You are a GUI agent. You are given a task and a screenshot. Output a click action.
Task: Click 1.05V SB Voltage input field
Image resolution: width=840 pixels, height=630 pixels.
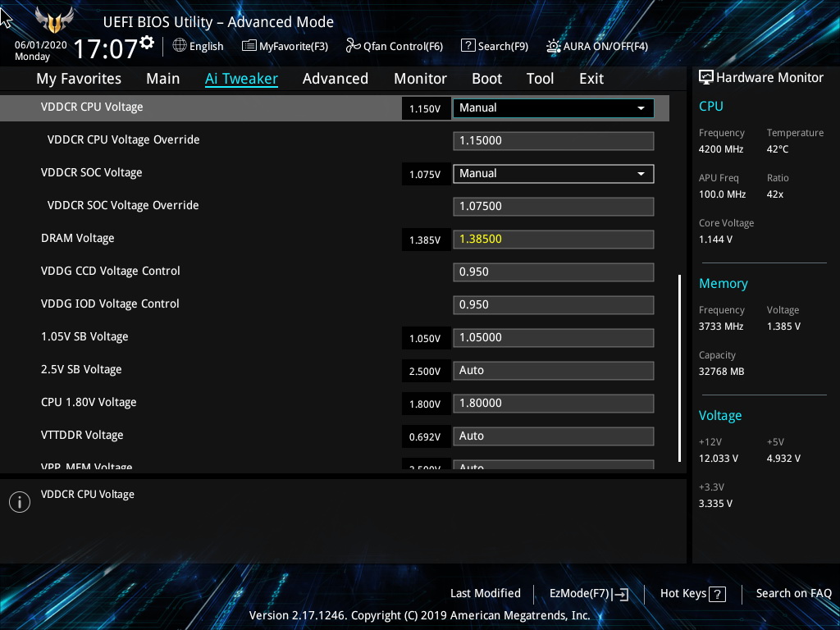pyautogui.click(x=554, y=338)
